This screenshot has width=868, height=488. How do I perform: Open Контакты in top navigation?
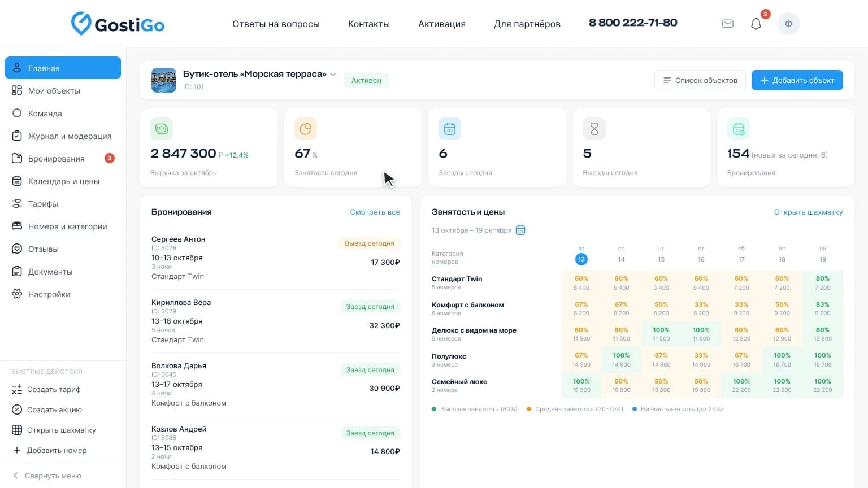pos(369,24)
